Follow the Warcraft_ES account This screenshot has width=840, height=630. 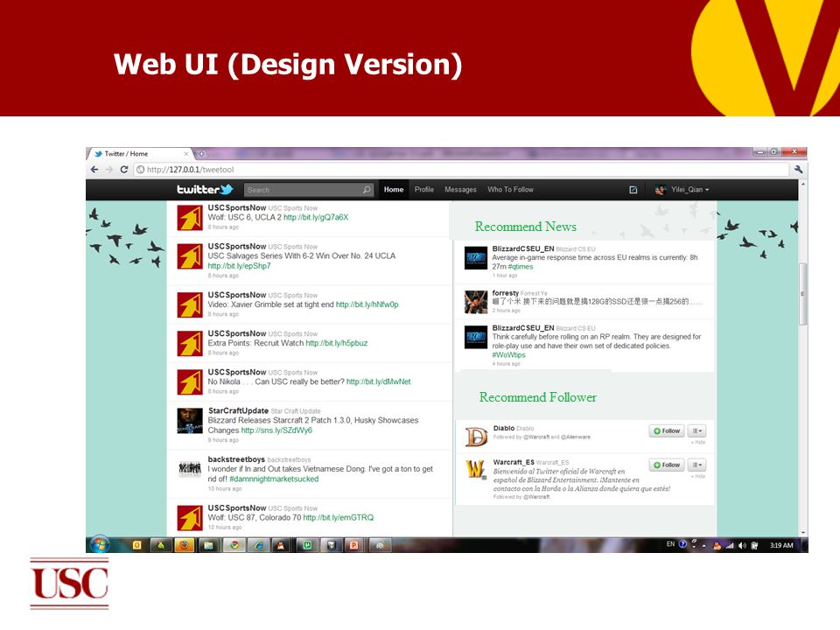point(667,465)
